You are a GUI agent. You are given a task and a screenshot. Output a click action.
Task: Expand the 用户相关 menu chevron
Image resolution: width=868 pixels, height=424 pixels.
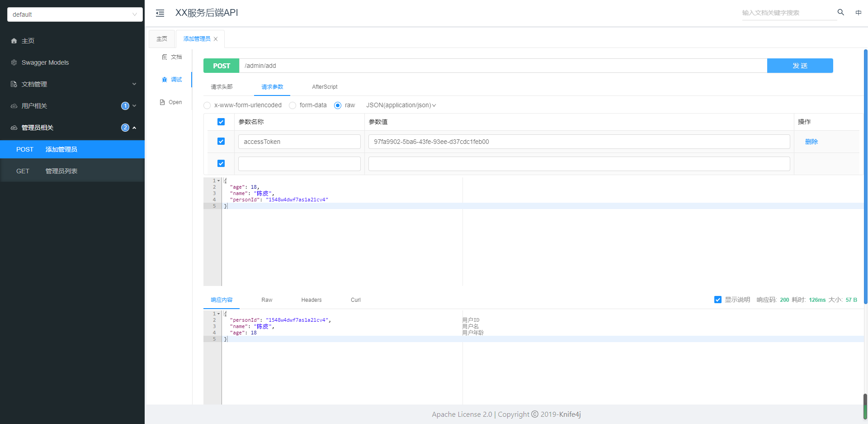(x=134, y=106)
